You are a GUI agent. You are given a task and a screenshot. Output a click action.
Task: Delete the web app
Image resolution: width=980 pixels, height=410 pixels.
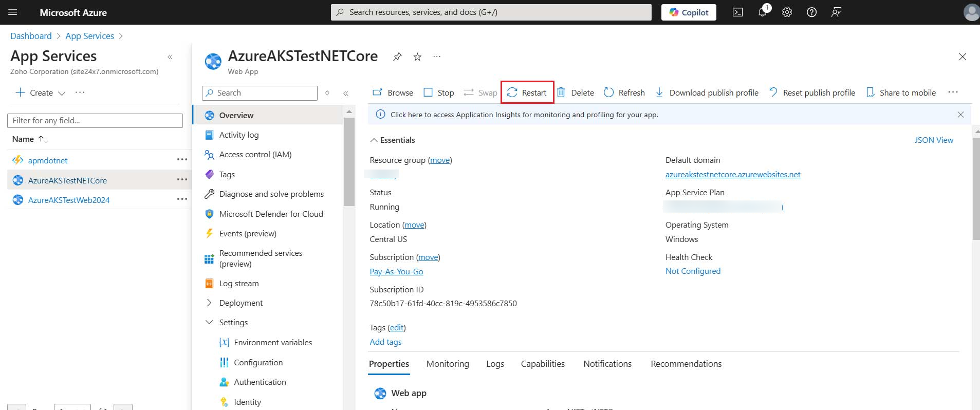(x=576, y=92)
